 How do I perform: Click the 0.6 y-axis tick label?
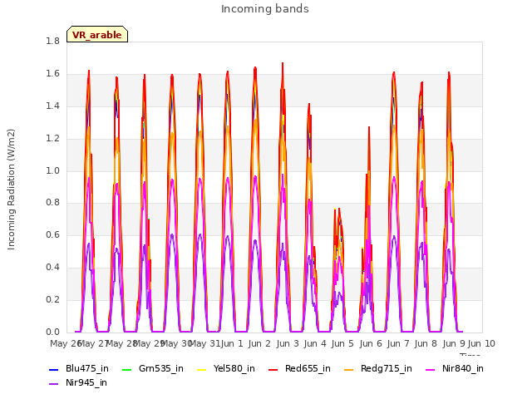coord(52,234)
